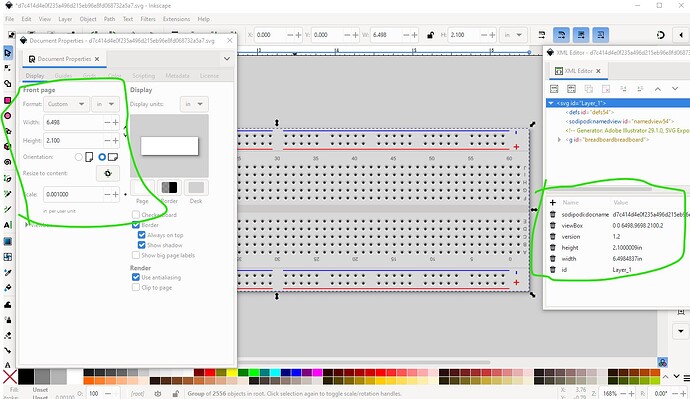The width and height of the screenshot is (690, 399).
Task: Open the Display units dropdown
Action: pos(194,104)
